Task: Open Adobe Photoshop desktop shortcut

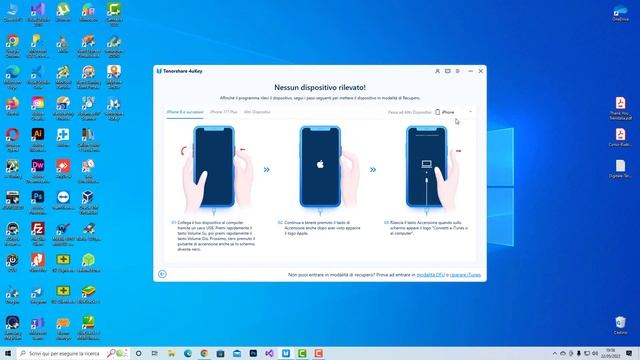Action: [38, 202]
